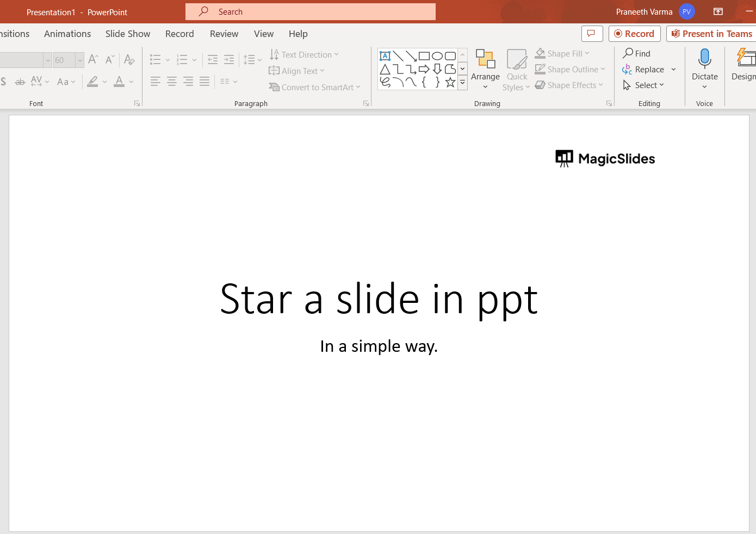Switch to the Slide Show tab
The image size is (756, 534).
pos(128,34)
